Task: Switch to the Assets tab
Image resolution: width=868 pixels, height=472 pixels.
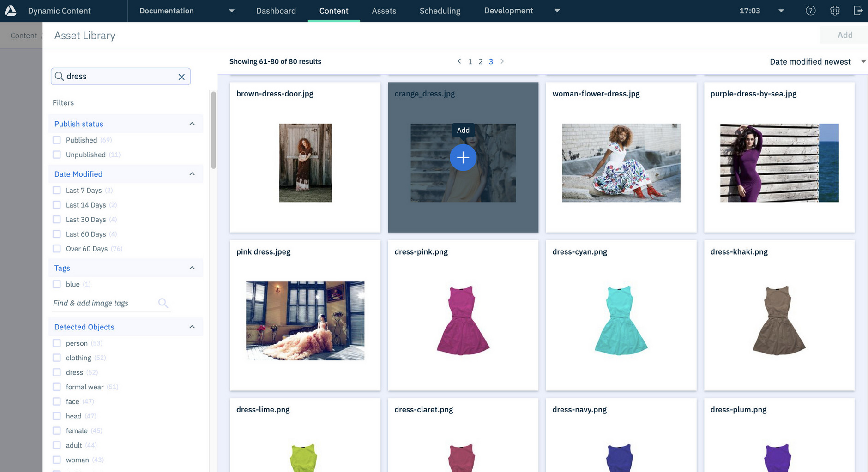Action: pos(384,11)
